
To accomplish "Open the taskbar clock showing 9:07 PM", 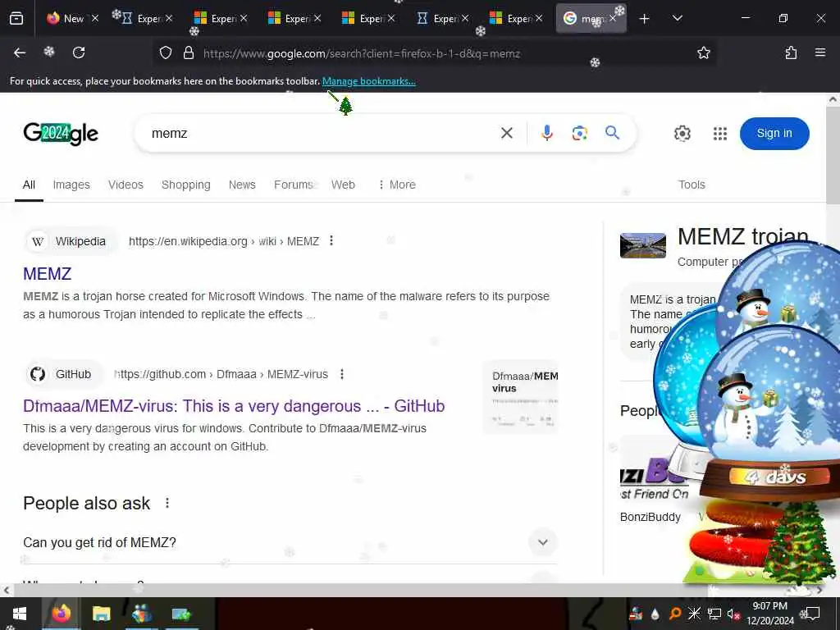I will click(770, 614).
